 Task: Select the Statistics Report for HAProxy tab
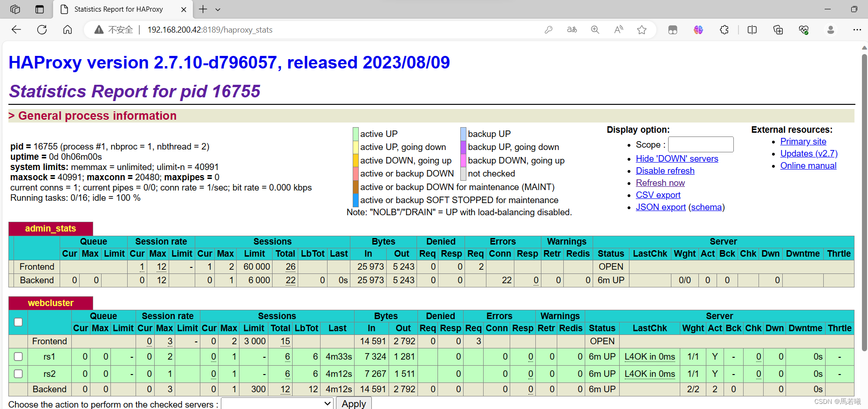tap(123, 9)
